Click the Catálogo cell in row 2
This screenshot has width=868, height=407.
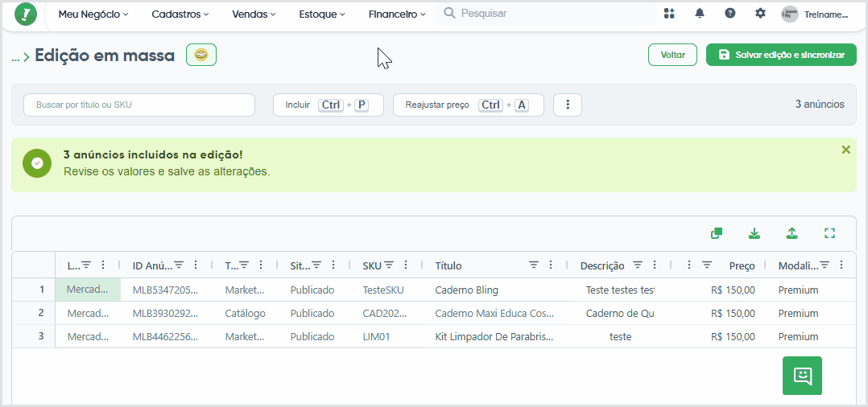[246, 313]
